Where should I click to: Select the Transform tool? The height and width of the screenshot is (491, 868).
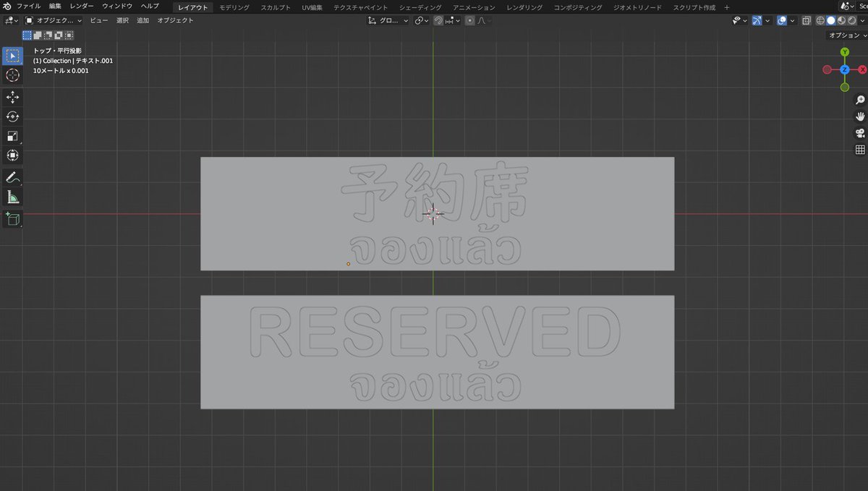point(13,155)
